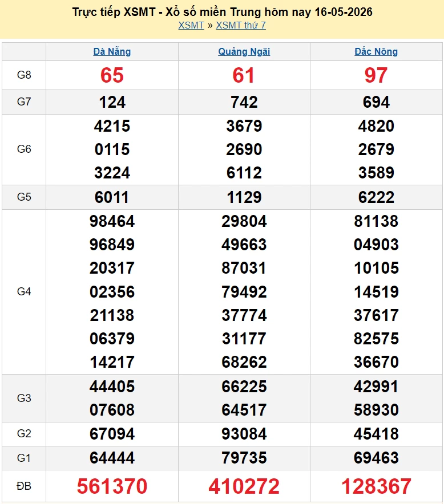Screen dimensions: 444x504
Task: Open the XSMT thứ 7 link
Action: pos(241,25)
